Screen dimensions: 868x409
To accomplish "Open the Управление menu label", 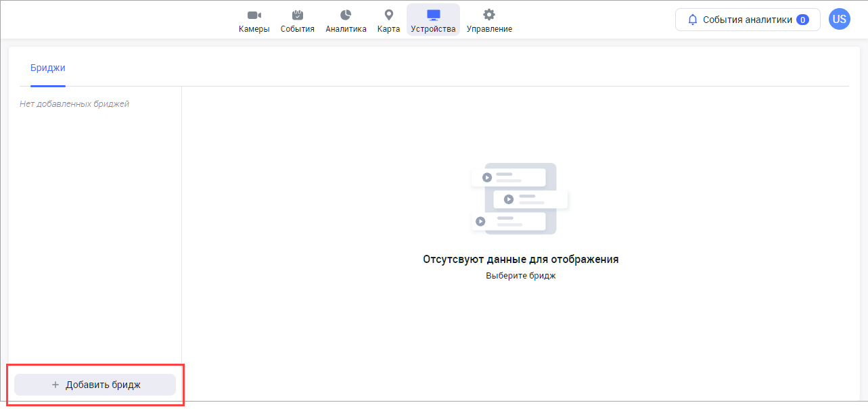I will point(489,29).
